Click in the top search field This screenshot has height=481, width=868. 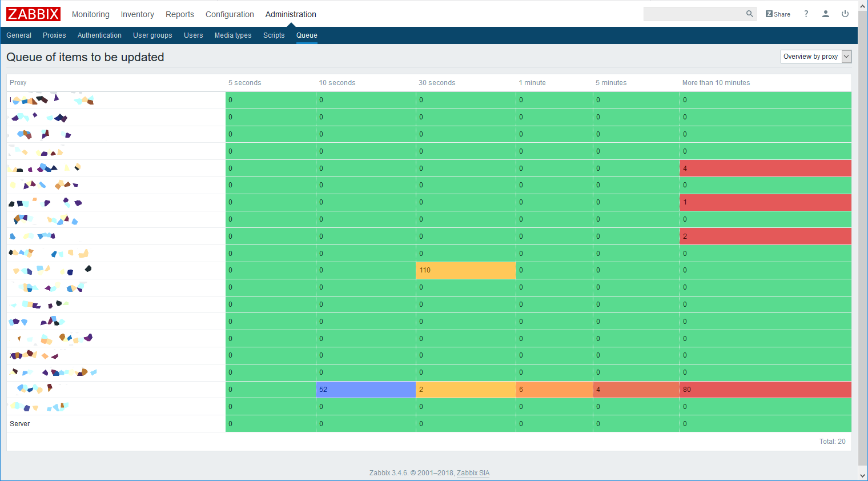(x=693, y=14)
